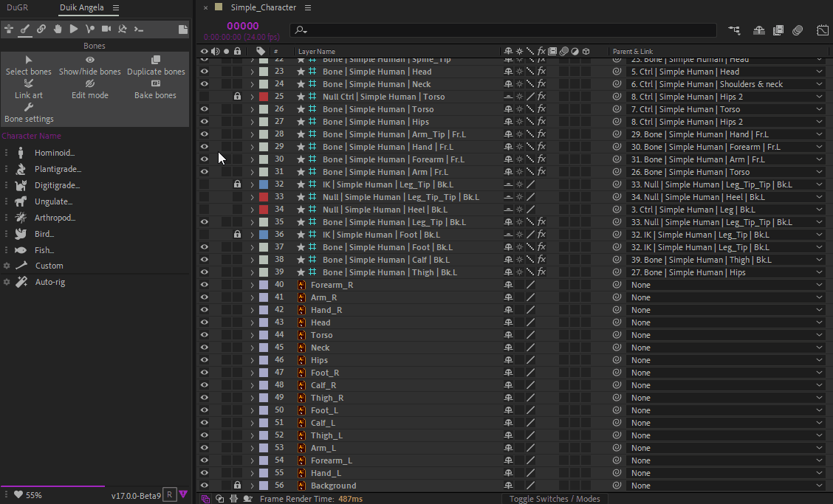Screen dimensions: 833x504
Task: Unlock the IK Simple Human Foot Bk.L layer
Action: (237, 235)
